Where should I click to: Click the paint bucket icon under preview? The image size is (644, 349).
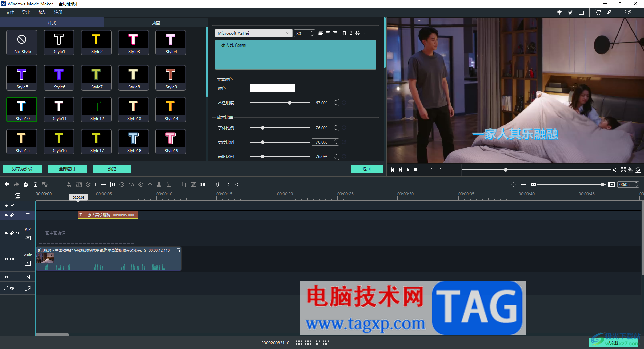[631, 170]
